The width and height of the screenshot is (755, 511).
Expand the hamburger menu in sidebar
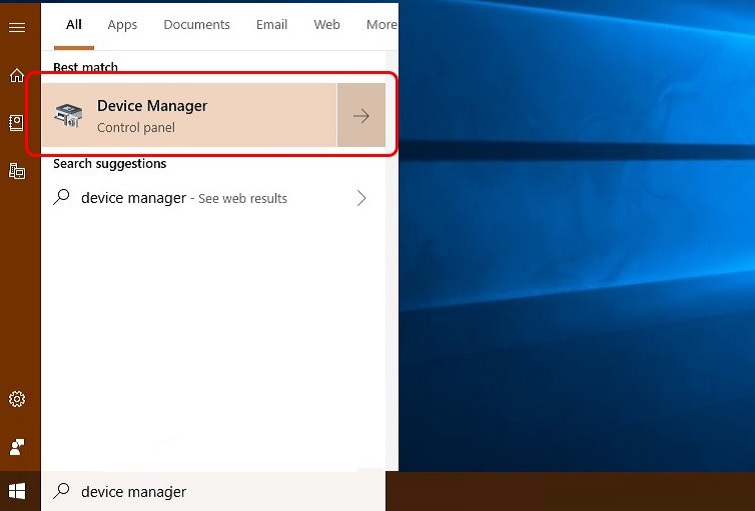click(17, 27)
